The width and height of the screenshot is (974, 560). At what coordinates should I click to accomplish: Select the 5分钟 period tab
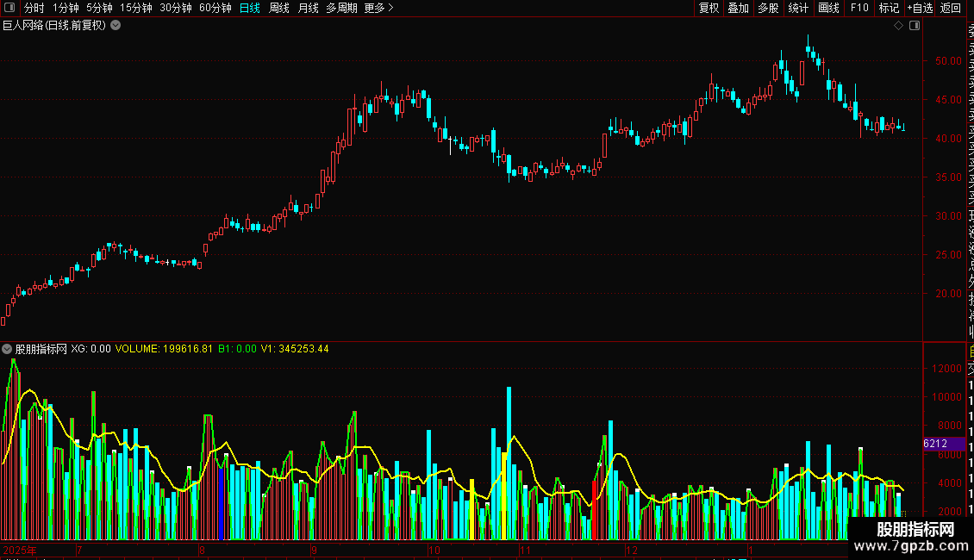point(99,8)
